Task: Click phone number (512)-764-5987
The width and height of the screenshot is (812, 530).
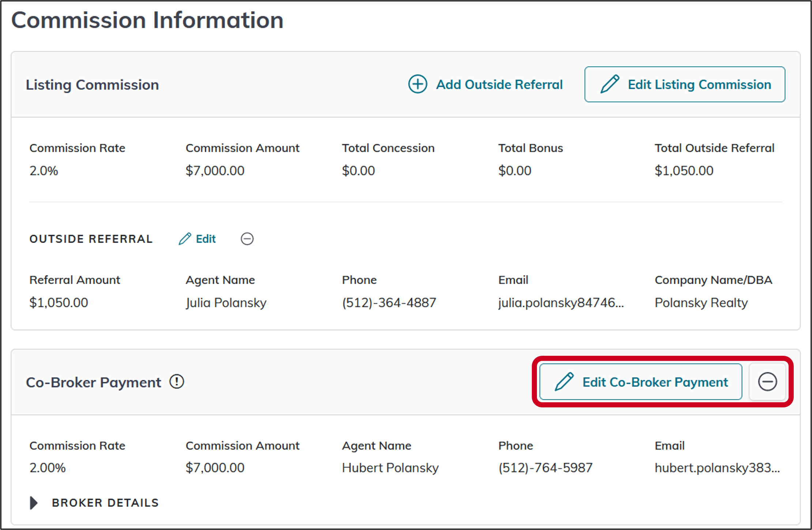Action: pyautogui.click(x=545, y=467)
